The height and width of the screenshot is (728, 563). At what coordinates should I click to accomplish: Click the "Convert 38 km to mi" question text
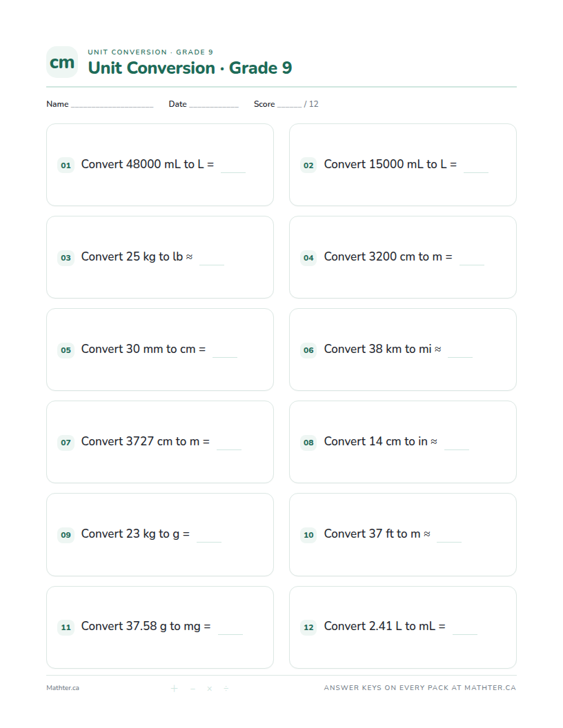382,349
